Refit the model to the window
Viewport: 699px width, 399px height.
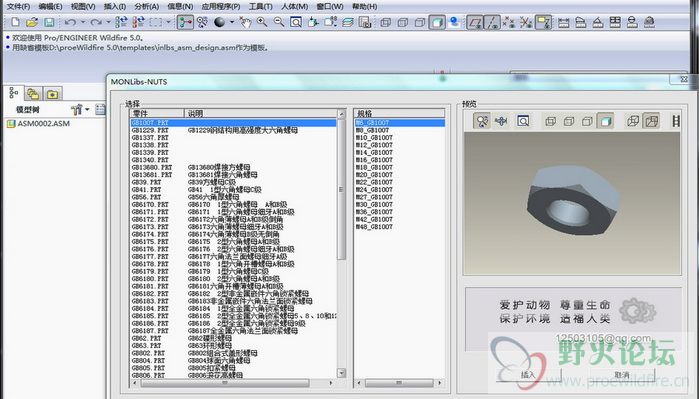click(296, 22)
